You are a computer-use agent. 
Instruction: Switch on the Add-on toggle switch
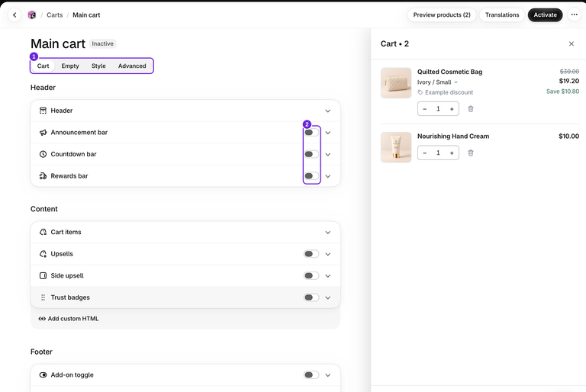(x=311, y=374)
